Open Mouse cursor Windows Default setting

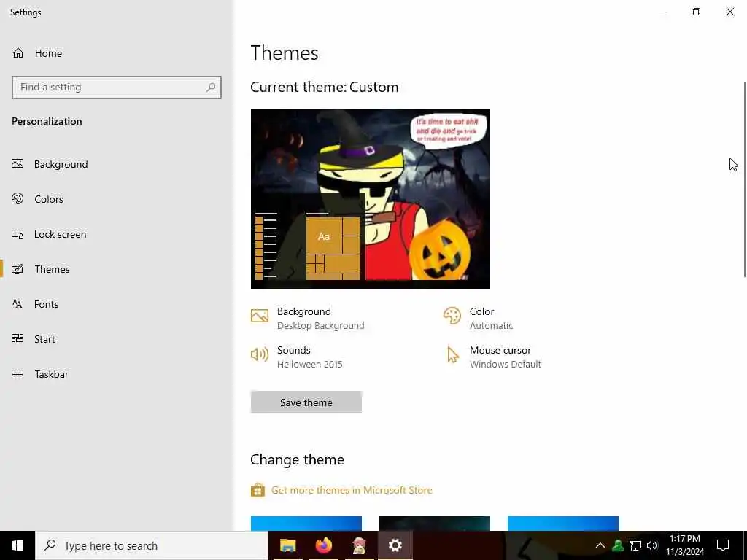506,357
